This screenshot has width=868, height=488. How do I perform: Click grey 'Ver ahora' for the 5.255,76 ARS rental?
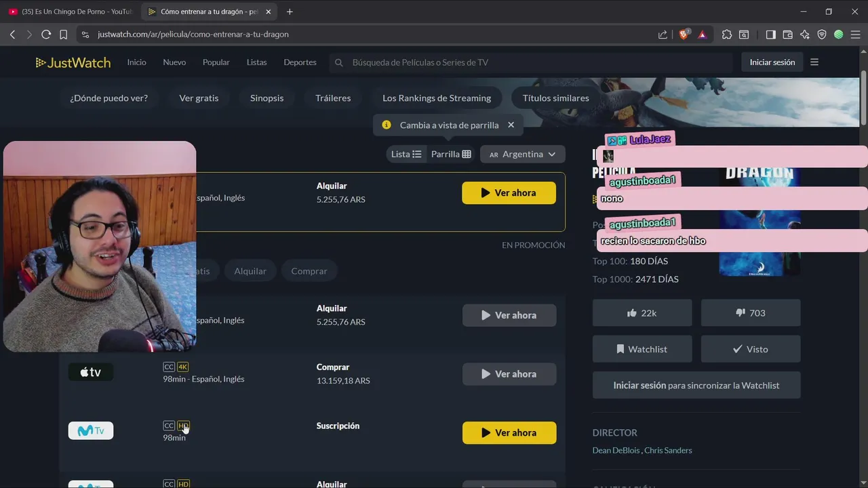pyautogui.click(x=509, y=315)
